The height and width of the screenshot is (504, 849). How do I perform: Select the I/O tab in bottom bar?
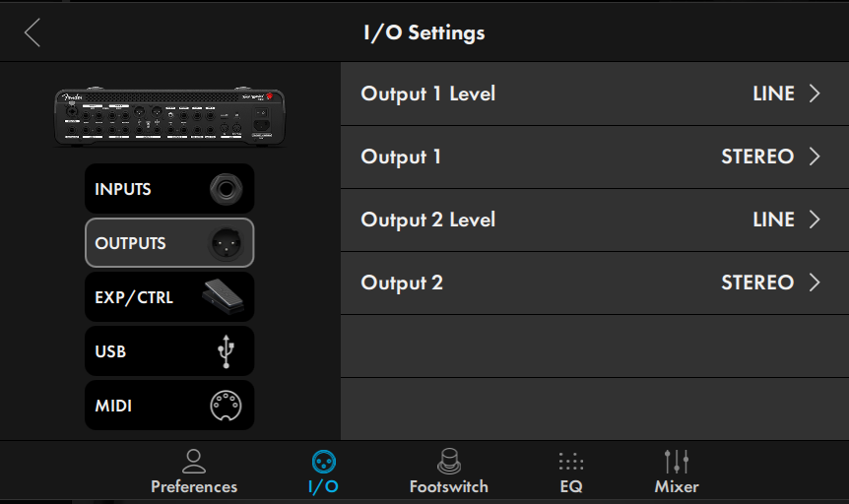click(324, 472)
